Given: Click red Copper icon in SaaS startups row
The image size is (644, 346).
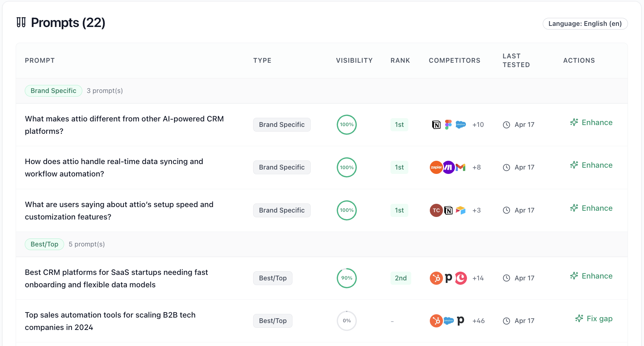Looking at the screenshot, I should 461,278.
